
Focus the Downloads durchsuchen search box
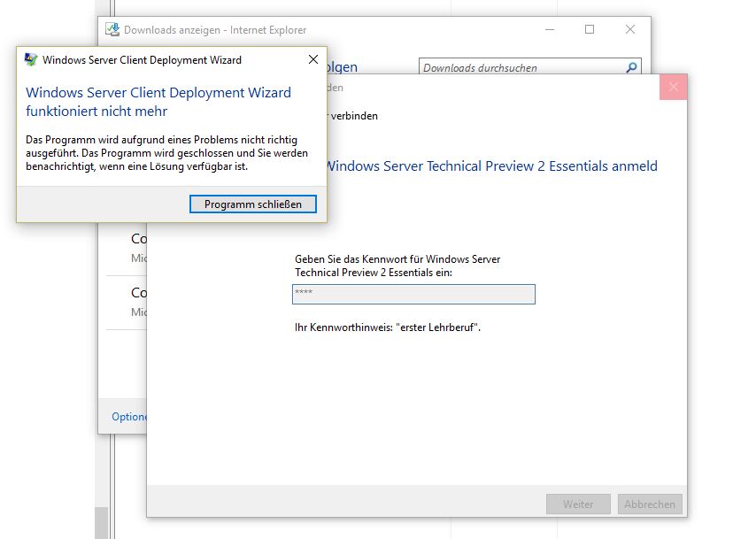tap(522, 67)
